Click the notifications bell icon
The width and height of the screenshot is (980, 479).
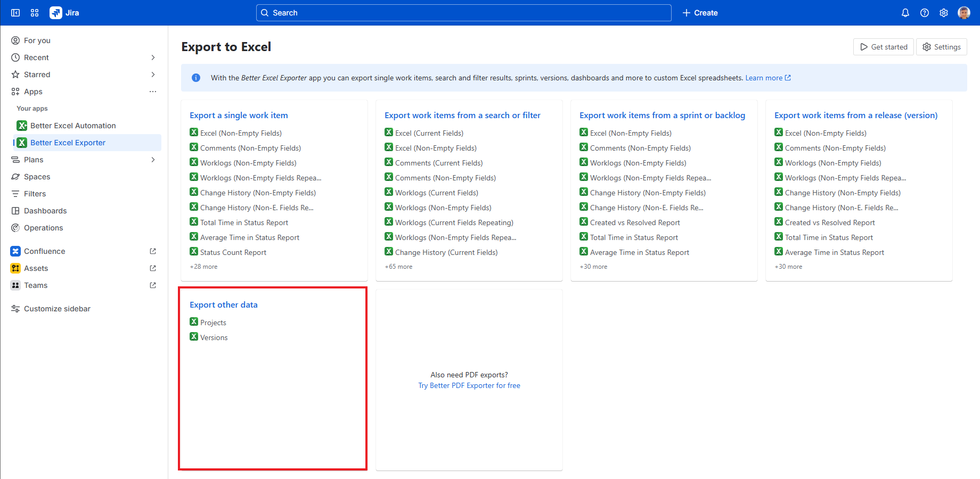(x=905, y=13)
